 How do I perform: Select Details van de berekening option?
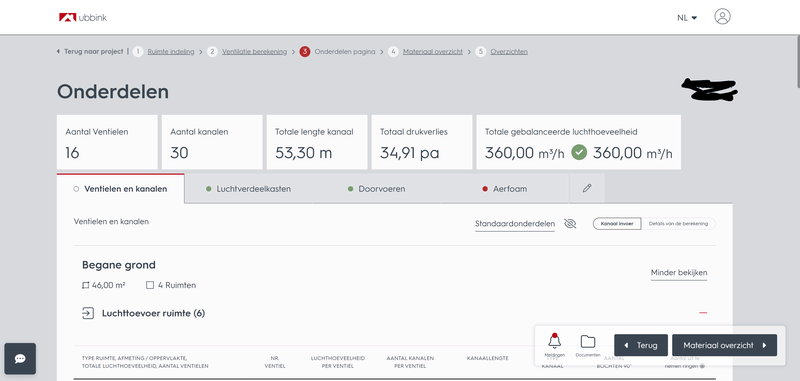click(x=678, y=223)
